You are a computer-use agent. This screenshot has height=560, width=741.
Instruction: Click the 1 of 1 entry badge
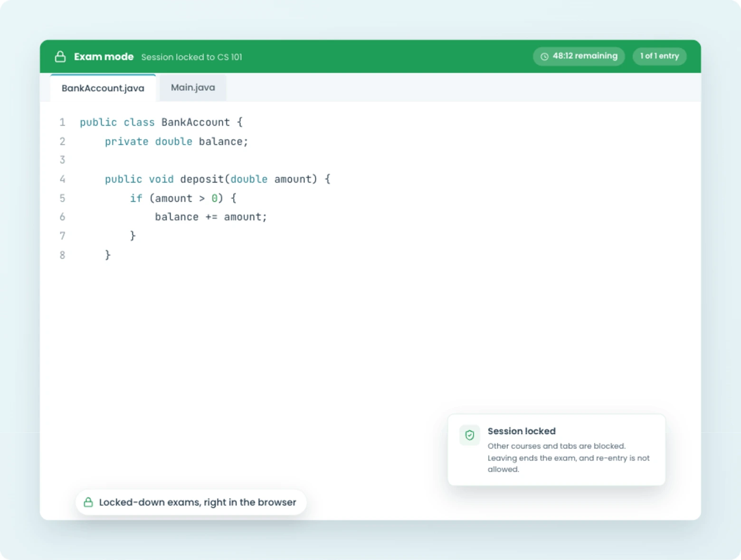pyautogui.click(x=659, y=56)
